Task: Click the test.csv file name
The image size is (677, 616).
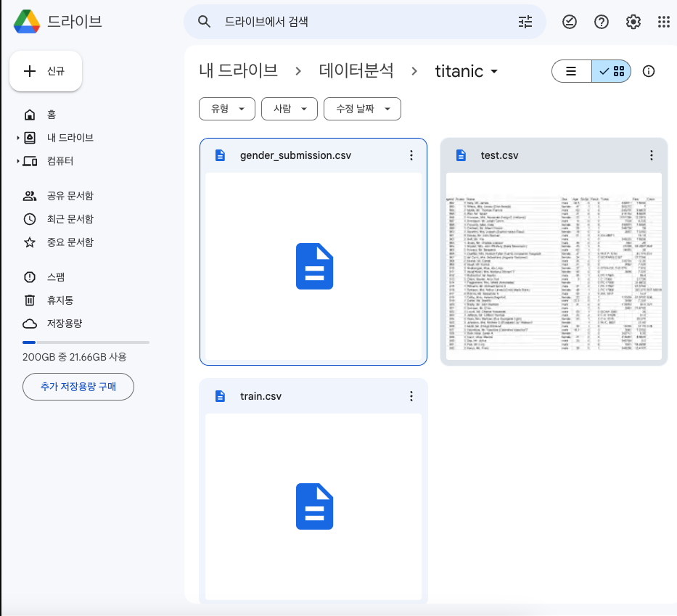Action: [x=499, y=155]
